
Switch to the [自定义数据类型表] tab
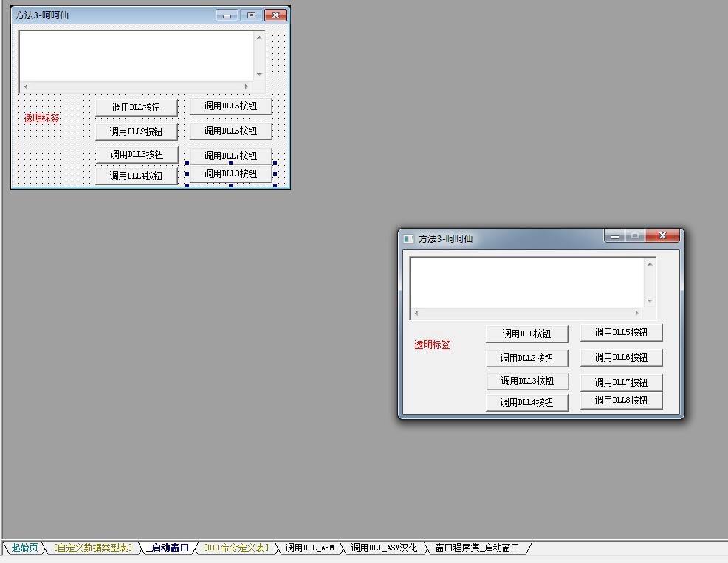point(93,548)
